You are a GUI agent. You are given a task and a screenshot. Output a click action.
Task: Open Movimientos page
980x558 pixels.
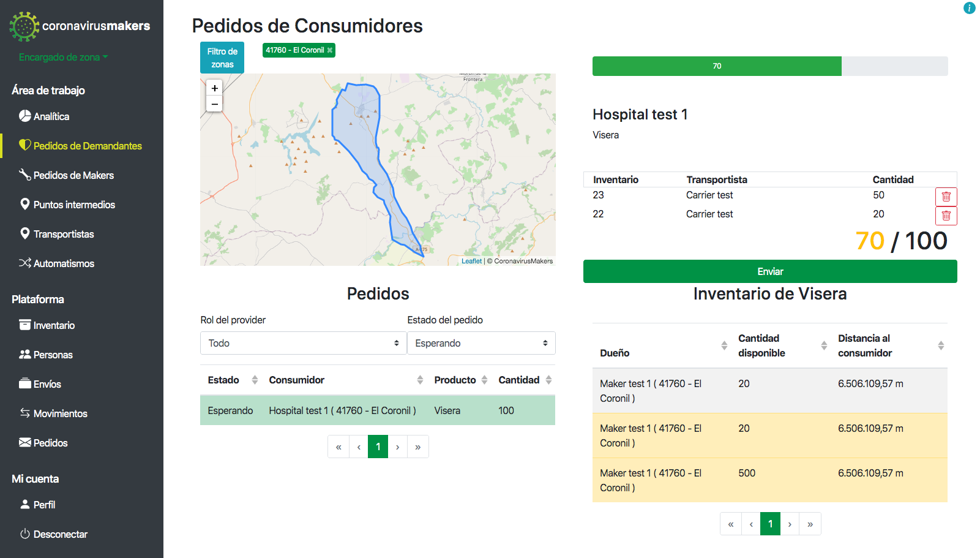[x=60, y=413]
